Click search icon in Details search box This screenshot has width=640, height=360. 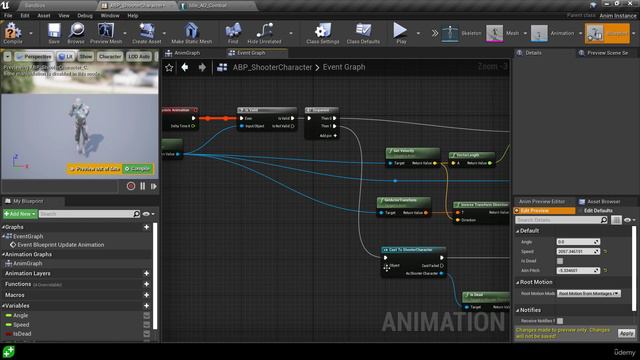604,220
